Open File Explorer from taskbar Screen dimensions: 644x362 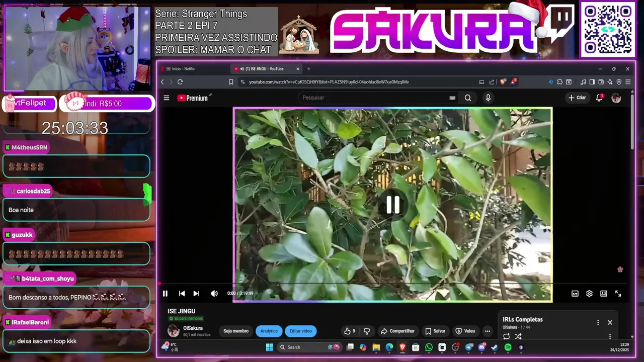click(376, 347)
